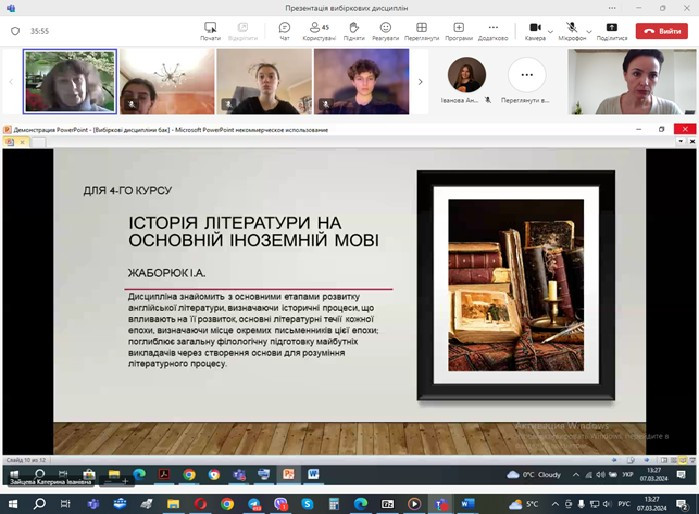Screen dimensions: 699x514
Task: Share screen with the Поділитися button
Action: pyautogui.click(x=612, y=30)
